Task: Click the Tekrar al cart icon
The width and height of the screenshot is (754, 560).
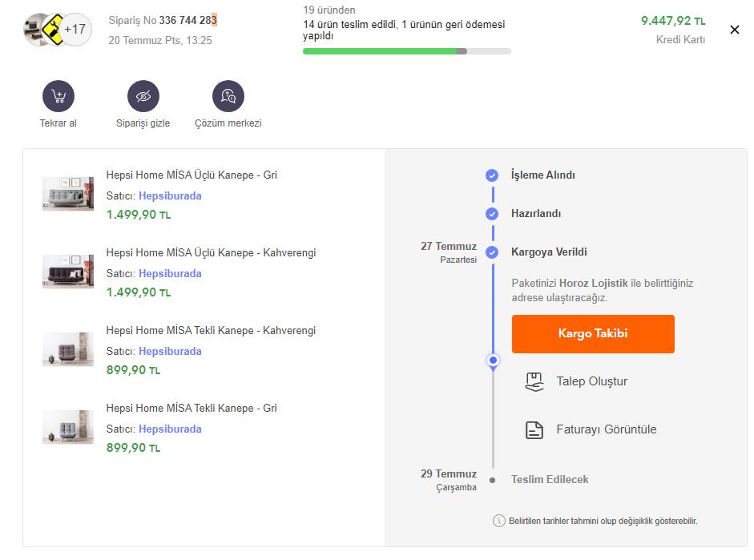Action: [x=58, y=95]
